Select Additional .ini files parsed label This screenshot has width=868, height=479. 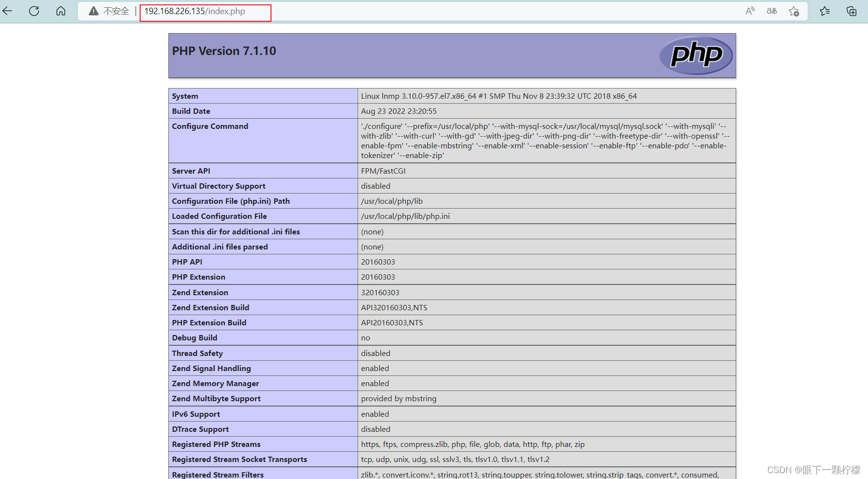pos(219,247)
